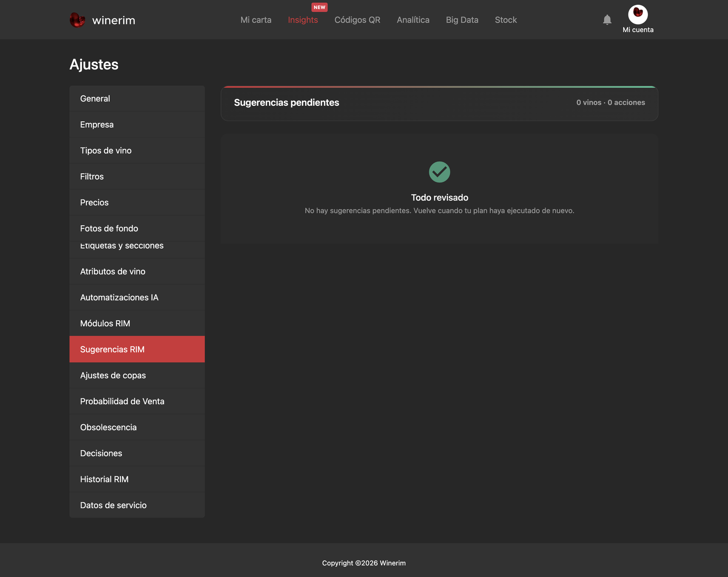Screen dimensions: 728x577
Task: Click the '0 vinos · 0 acciones' counter
Action: 611,102
